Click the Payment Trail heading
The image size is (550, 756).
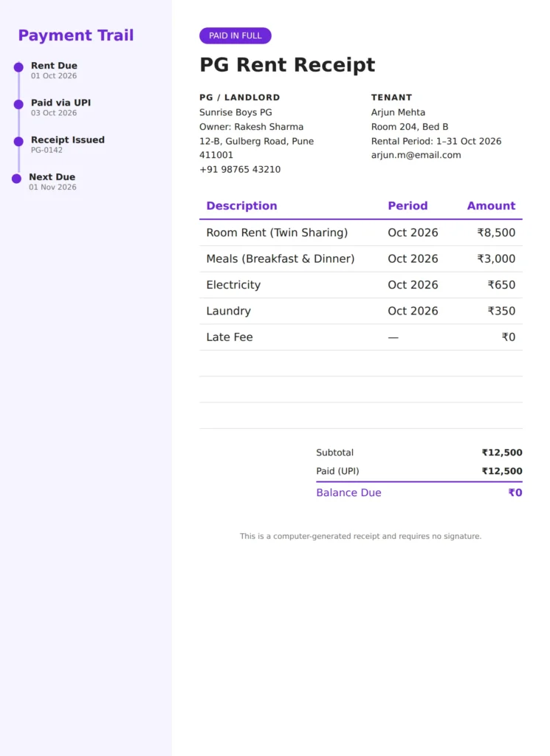(x=76, y=35)
